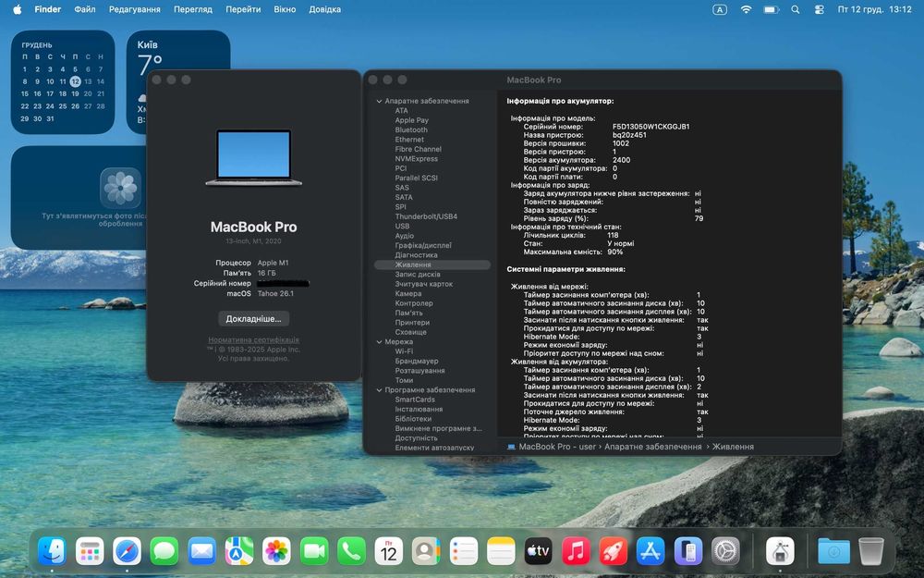The width and height of the screenshot is (924, 578).
Task: Switch input source via A icon
Action: (x=720, y=9)
